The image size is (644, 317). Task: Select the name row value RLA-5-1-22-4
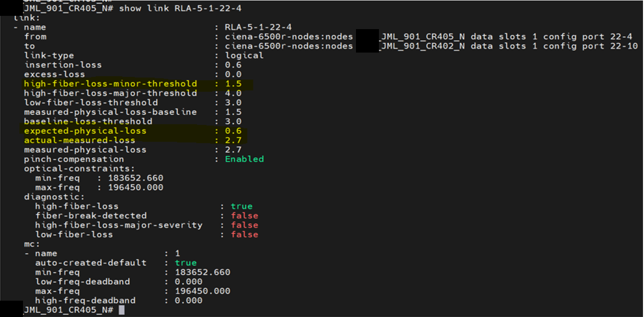point(258,27)
